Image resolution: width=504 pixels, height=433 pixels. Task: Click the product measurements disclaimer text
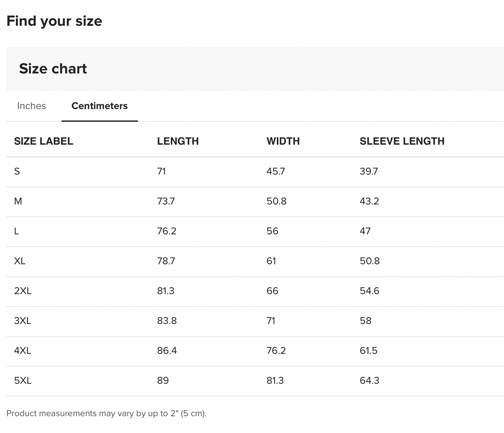(x=106, y=413)
